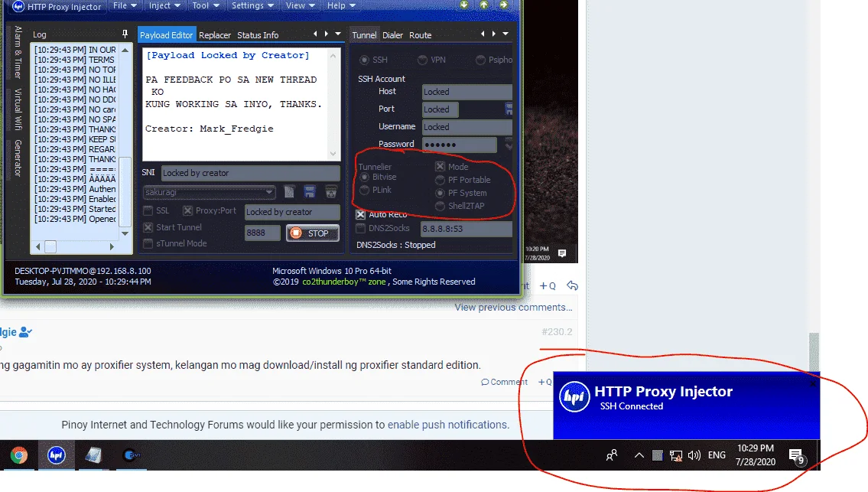Open the View menu dropdown

[x=300, y=5]
